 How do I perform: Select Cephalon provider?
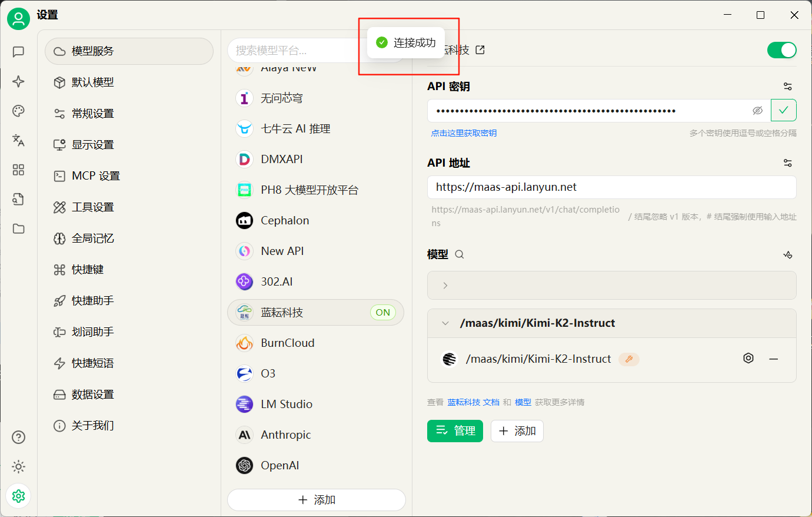[316, 221]
